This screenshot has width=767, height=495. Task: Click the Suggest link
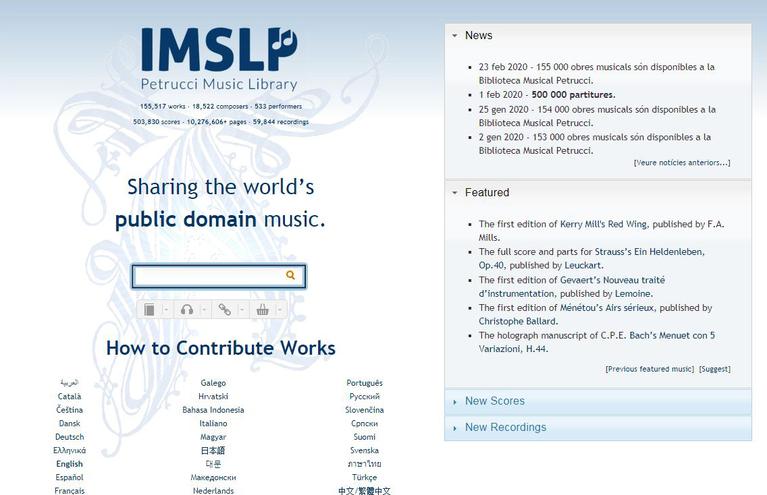(x=715, y=369)
